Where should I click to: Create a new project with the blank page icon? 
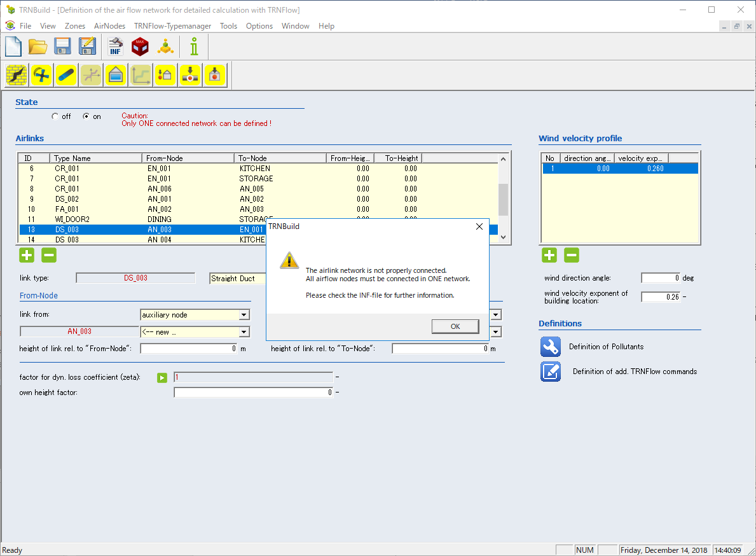click(x=13, y=47)
